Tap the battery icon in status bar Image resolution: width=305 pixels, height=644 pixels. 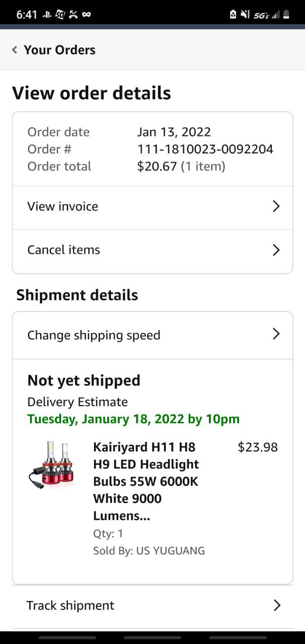click(x=286, y=15)
